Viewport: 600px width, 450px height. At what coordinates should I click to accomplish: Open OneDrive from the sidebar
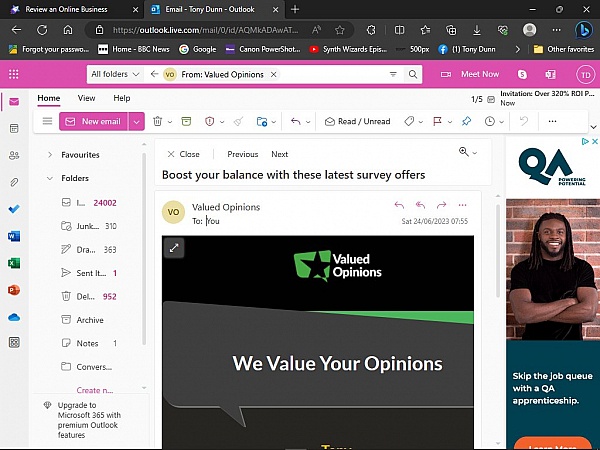tap(14, 317)
